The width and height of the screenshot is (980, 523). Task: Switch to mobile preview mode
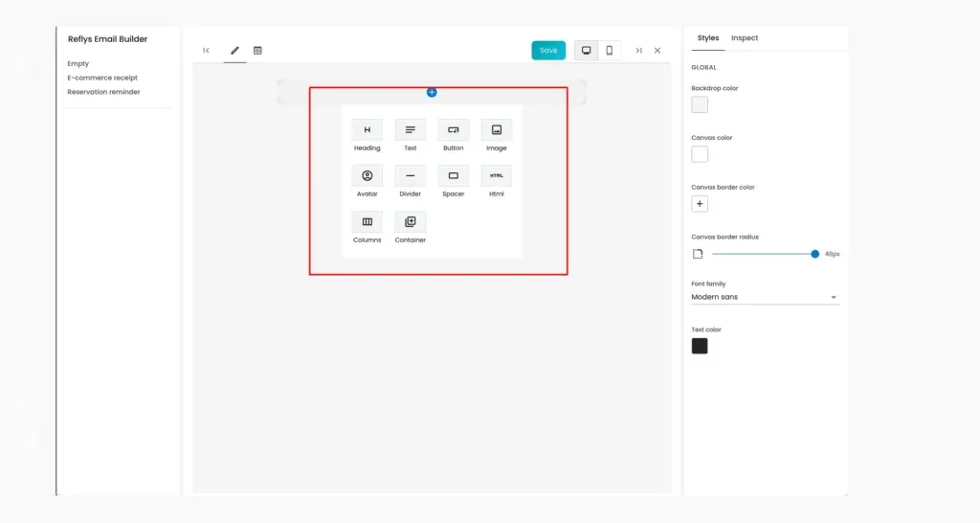click(610, 51)
